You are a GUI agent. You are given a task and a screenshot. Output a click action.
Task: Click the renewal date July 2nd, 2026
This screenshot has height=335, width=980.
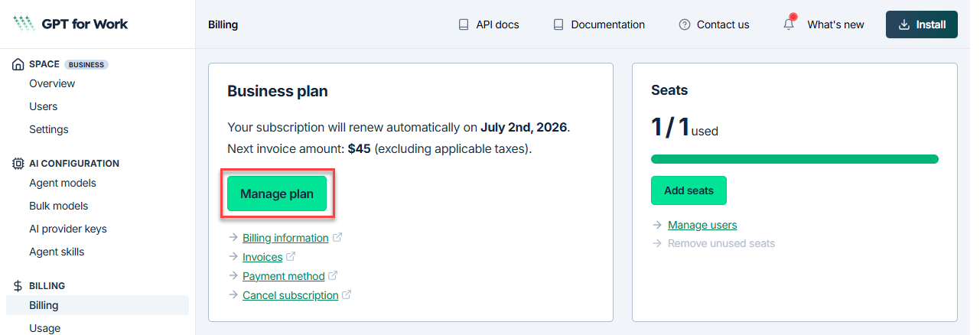tap(524, 127)
